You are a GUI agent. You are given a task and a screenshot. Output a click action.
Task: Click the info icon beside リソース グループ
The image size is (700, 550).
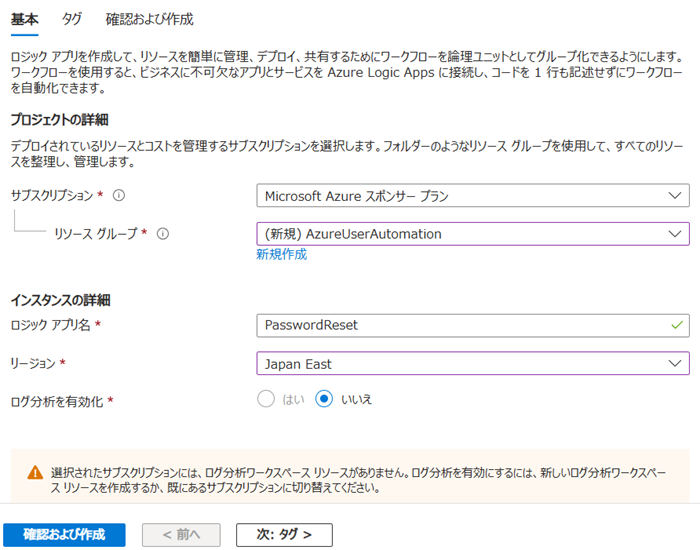tap(162, 234)
